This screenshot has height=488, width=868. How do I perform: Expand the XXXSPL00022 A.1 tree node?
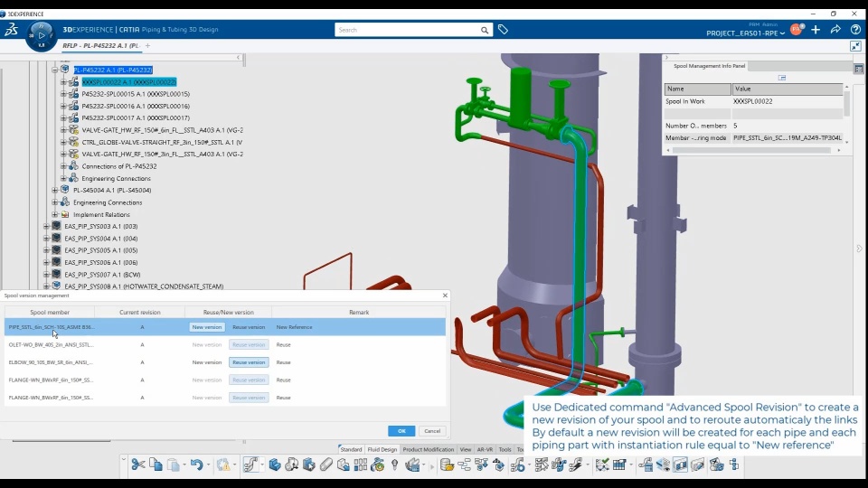pos(63,82)
